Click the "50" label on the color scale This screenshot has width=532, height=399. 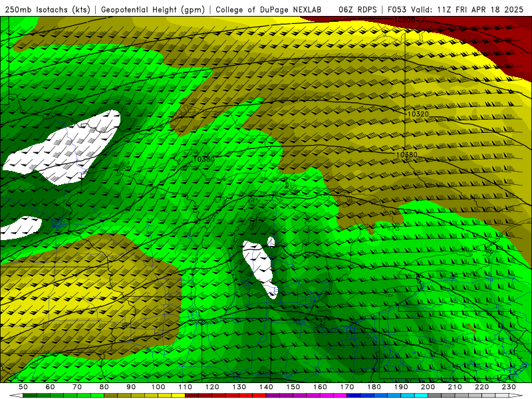(23, 387)
